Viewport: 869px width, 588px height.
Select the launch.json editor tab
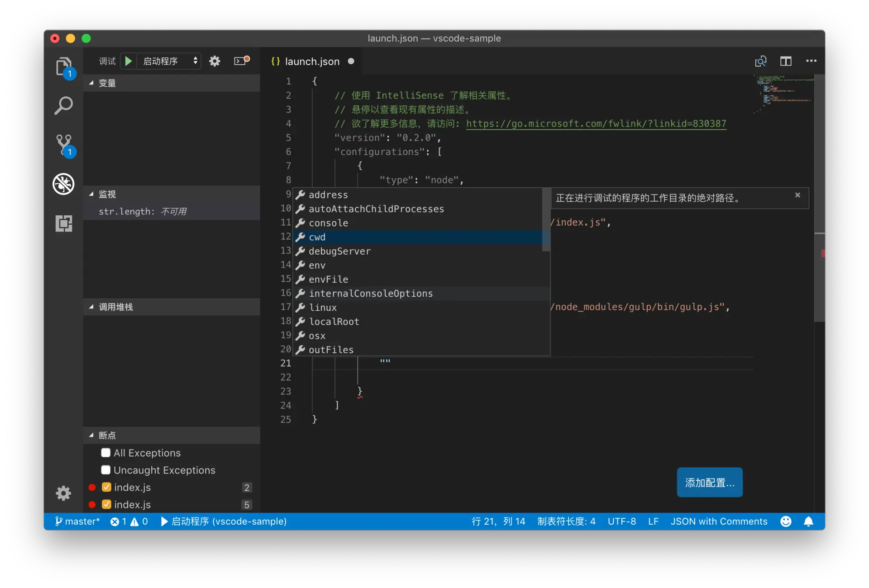312,62
